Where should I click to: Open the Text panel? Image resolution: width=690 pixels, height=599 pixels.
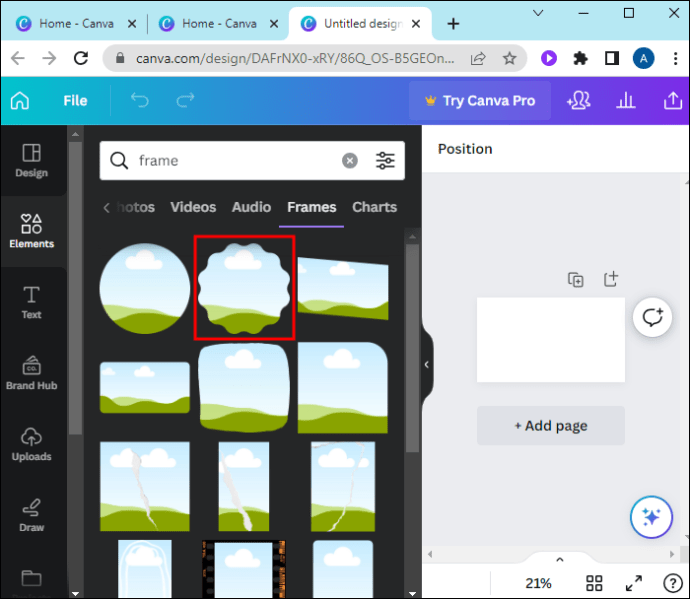pyautogui.click(x=32, y=302)
